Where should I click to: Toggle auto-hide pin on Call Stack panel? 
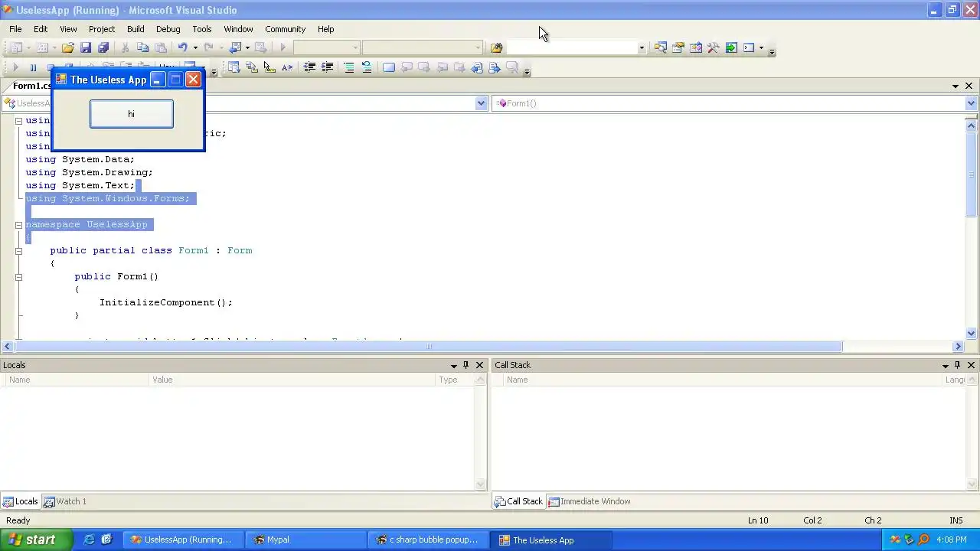tap(957, 365)
